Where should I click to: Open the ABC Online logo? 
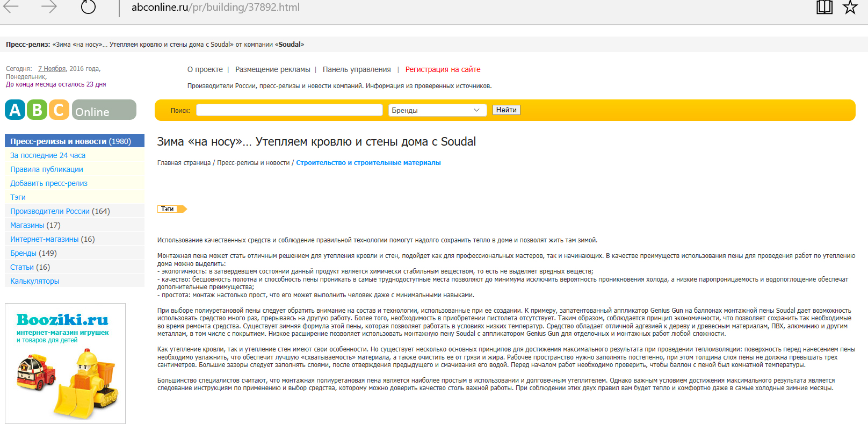70,110
